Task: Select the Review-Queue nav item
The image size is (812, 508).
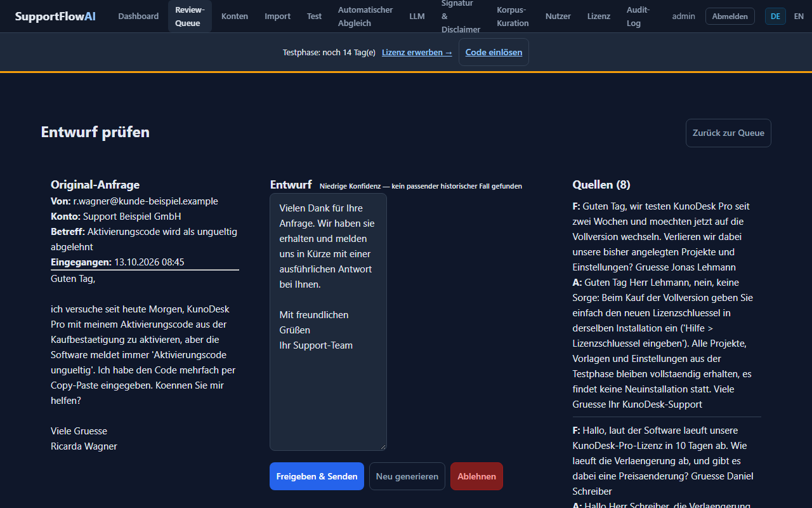Action: pyautogui.click(x=190, y=17)
